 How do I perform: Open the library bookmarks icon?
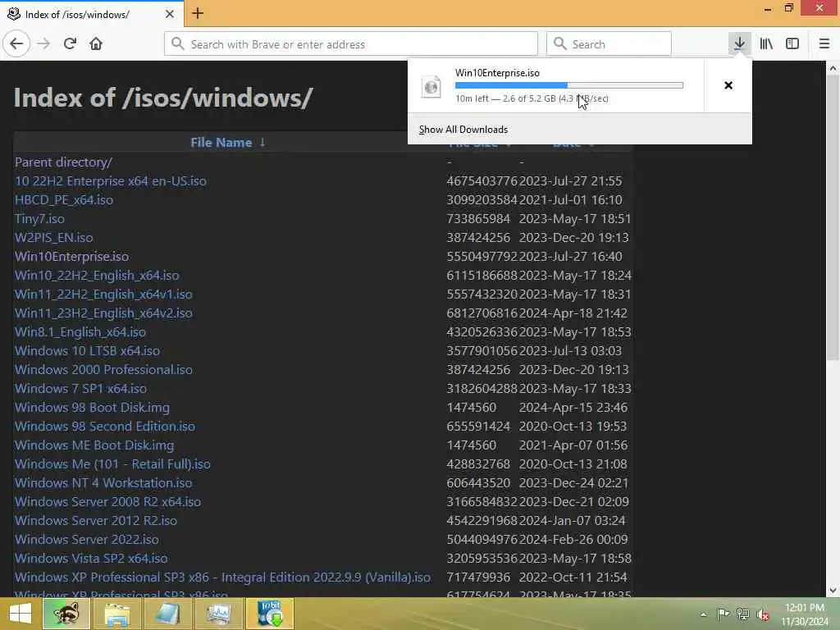coord(766,43)
